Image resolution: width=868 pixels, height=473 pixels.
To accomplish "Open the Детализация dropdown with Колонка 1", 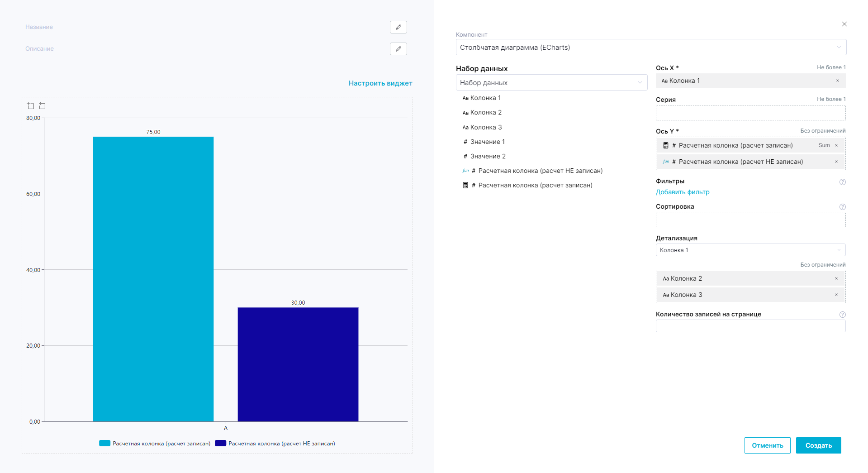I will pos(750,250).
